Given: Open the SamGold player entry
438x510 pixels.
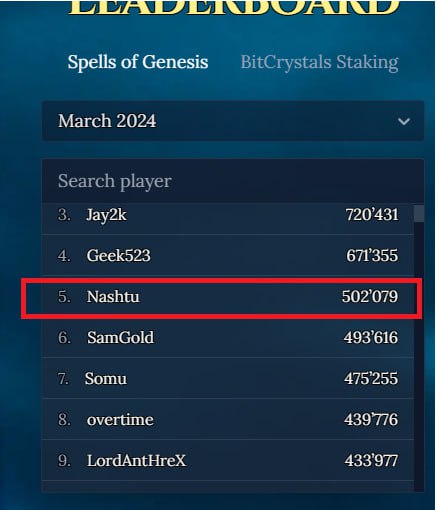Looking at the screenshot, I should pyautogui.click(x=228, y=337).
